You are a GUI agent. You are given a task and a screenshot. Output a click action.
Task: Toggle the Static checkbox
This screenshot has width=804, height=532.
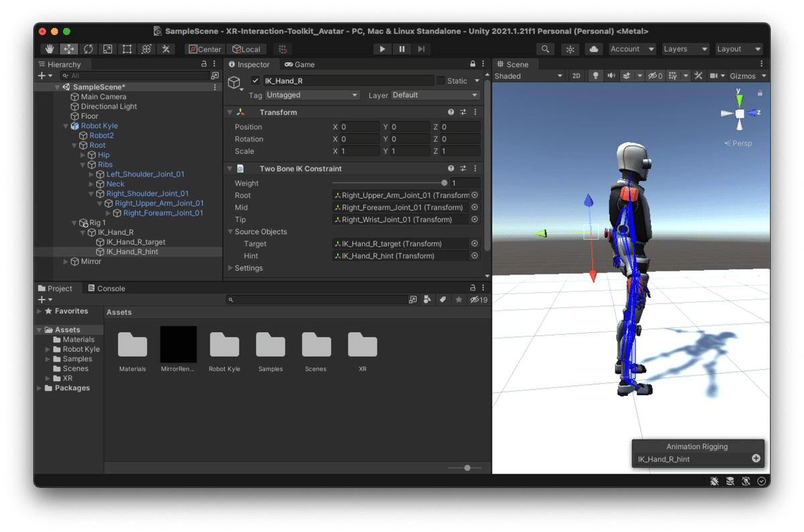440,80
